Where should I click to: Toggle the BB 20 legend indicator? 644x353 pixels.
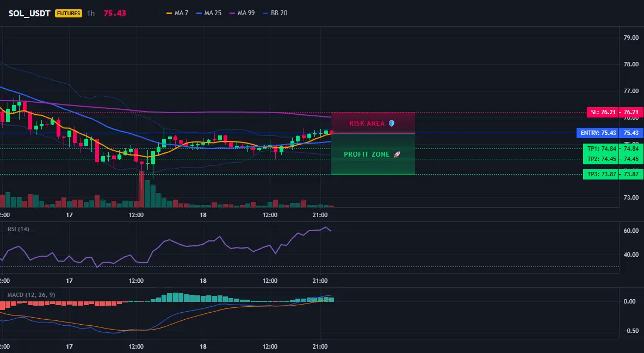point(275,13)
